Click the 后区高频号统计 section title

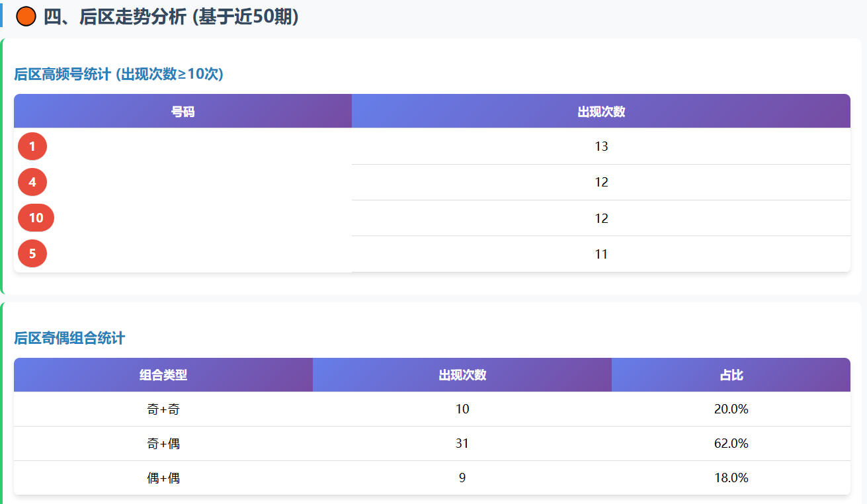coord(119,74)
